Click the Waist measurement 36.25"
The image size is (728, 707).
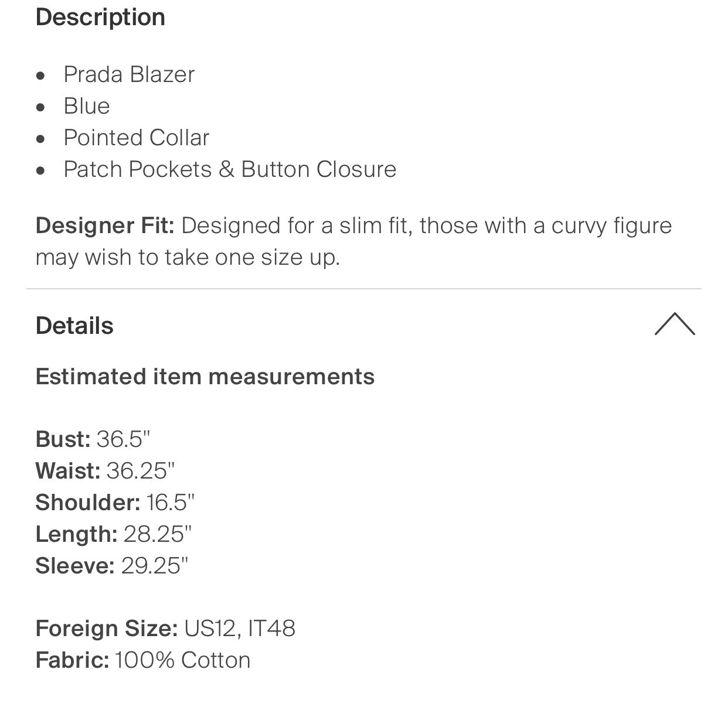140,471
